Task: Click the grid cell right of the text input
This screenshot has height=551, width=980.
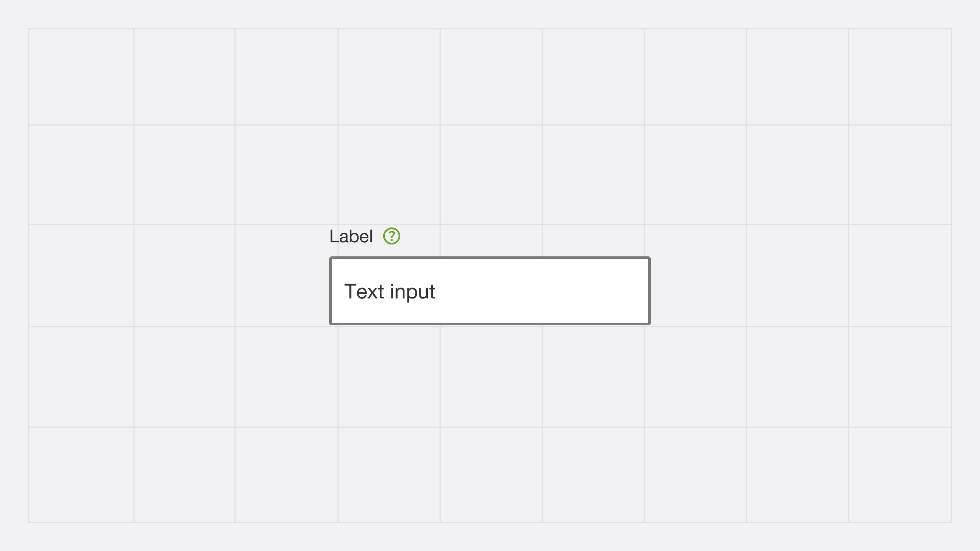Action: tap(699, 275)
